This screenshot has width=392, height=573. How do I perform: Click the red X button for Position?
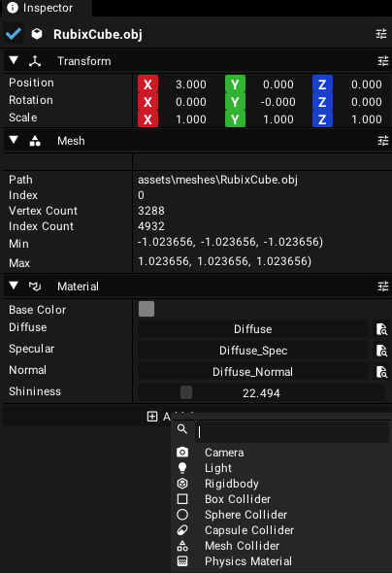point(147,84)
